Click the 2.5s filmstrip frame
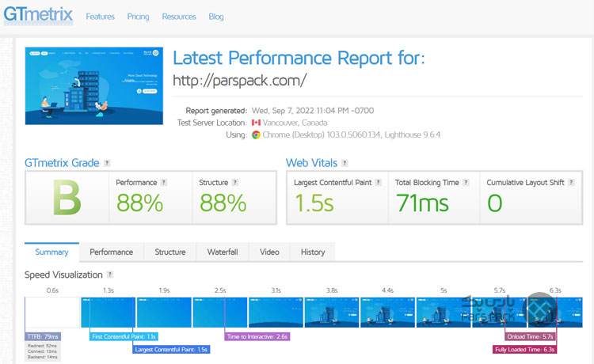Image resolution: width=594 pixels, height=364 pixels. click(220, 312)
